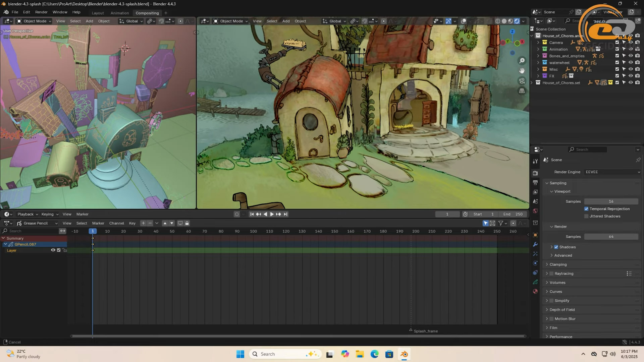Screen dimensions: 644x362
Task: Open the File menu
Action: 15,12
